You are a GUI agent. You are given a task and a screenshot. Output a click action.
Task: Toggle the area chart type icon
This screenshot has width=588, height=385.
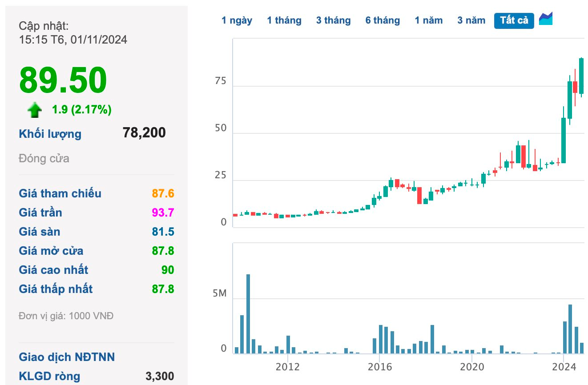546,19
